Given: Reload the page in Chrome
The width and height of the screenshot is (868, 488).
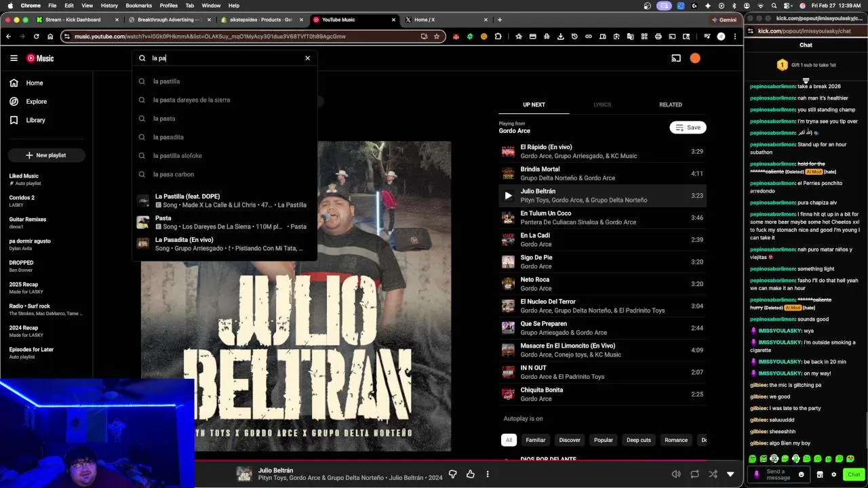Looking at the screenshot, I should (36, 36).
